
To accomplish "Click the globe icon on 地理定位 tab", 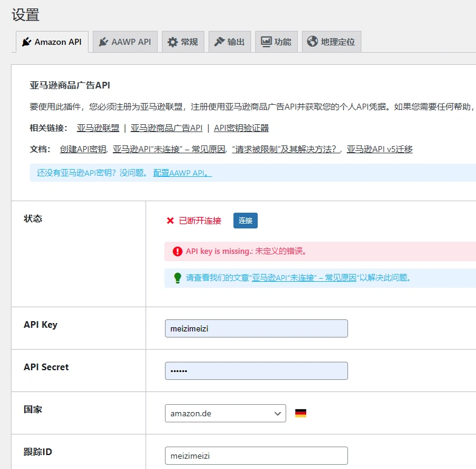I will [x=312, y=41].
